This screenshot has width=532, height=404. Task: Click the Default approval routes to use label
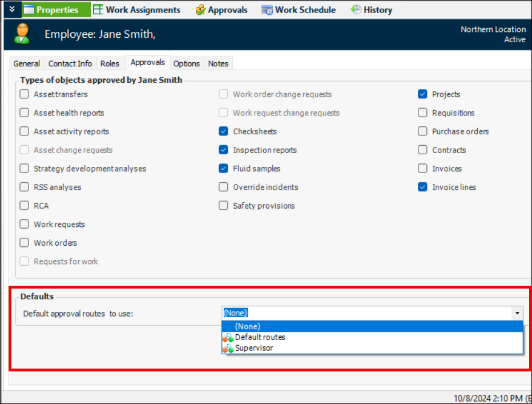coord(78,314)
